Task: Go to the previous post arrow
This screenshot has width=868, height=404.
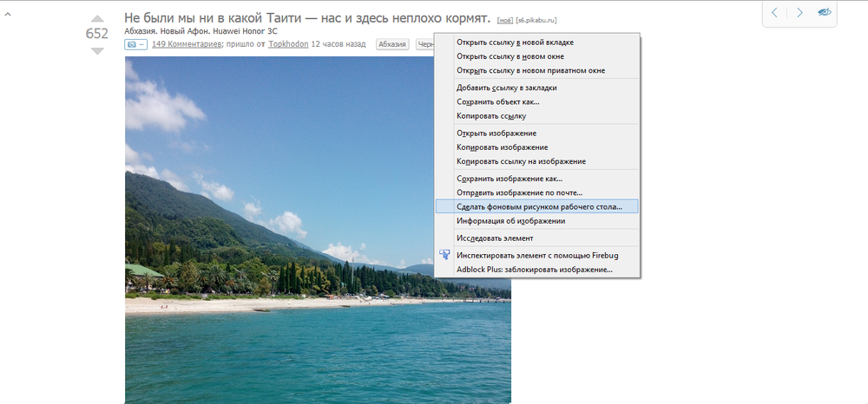Action: (775, 12)
